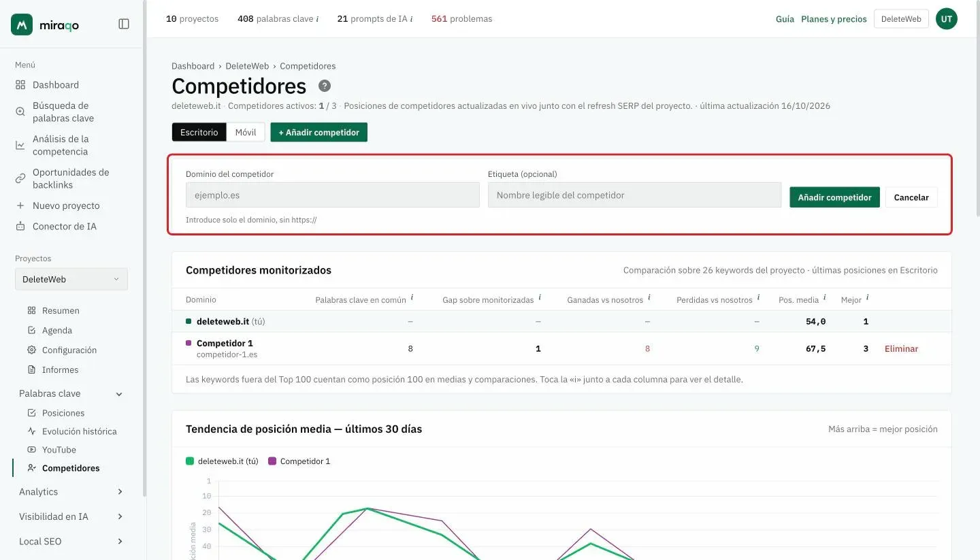Open Competidores in the sidebar
The width and height of the screenshot is (980, 560).
point(71,468)
